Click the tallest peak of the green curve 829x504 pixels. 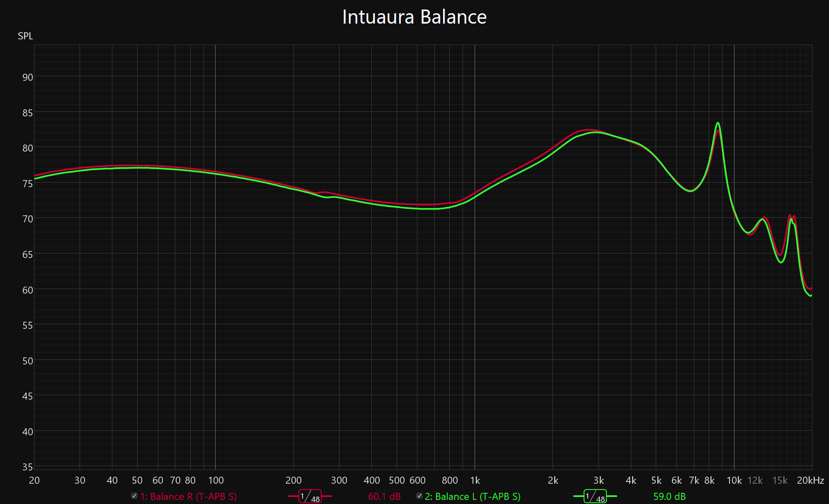[717, 123]
